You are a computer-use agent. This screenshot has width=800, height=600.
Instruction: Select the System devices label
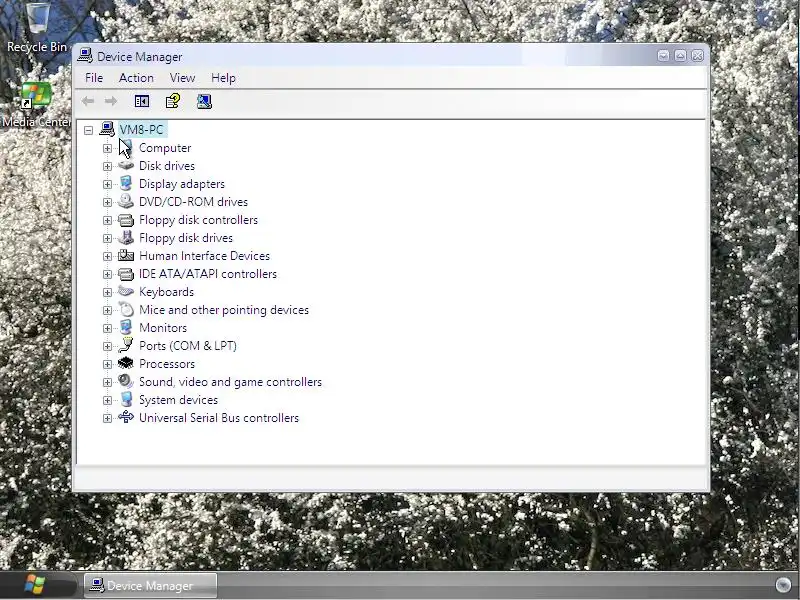[178, 400]
